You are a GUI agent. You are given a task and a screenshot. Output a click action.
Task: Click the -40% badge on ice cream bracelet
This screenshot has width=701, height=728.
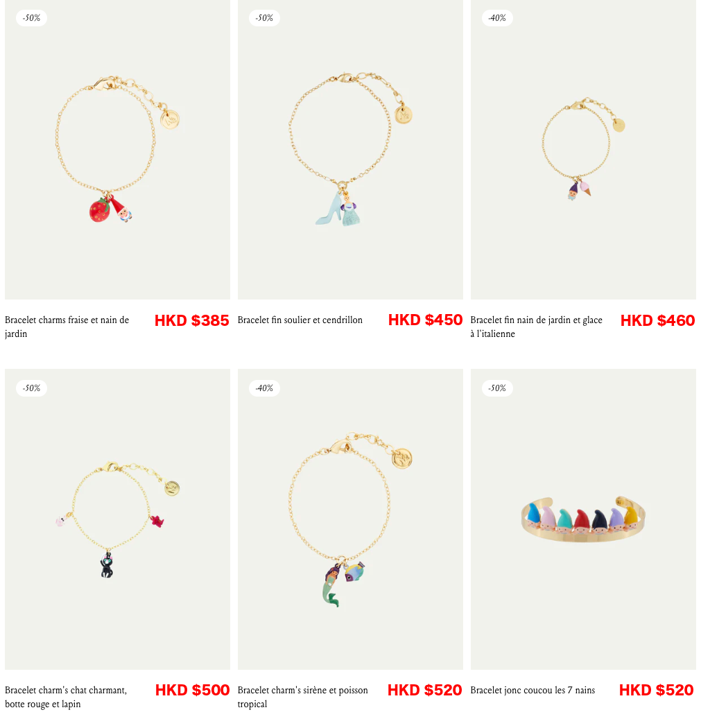[x=497, y=18]
